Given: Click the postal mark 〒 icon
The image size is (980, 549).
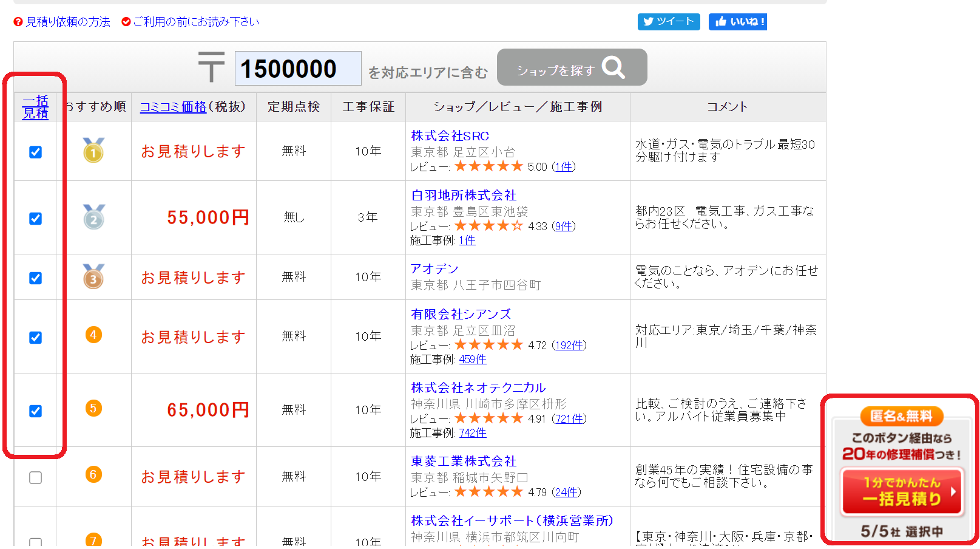Looking at the screenshot, I should click(211, 67).
